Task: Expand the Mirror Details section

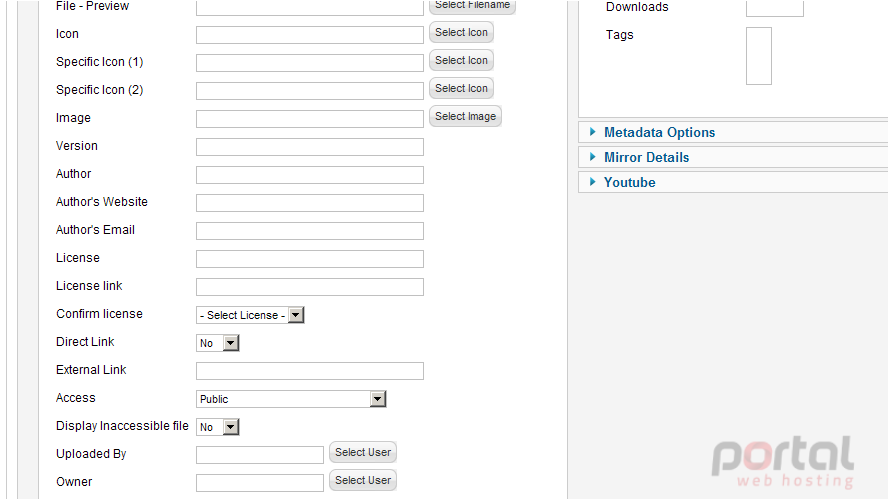Action: 646,158
